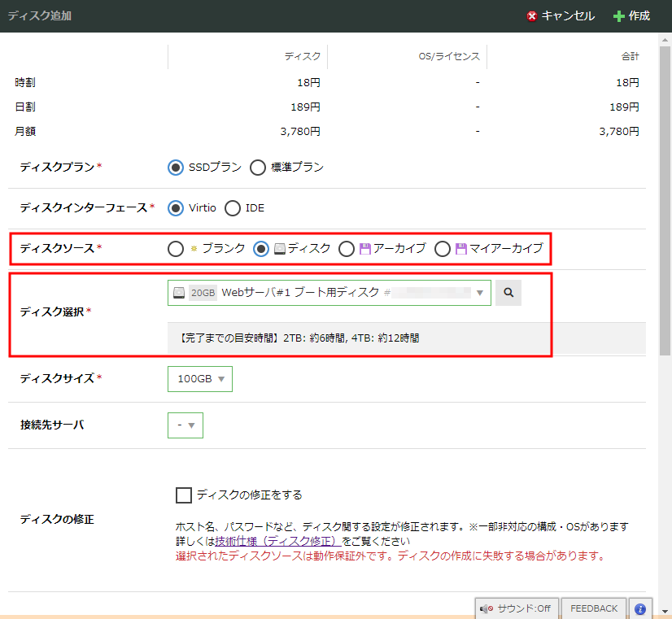
Task: Open the 技術仕様（ディスク修正） link
Action: tap(277, 541)
